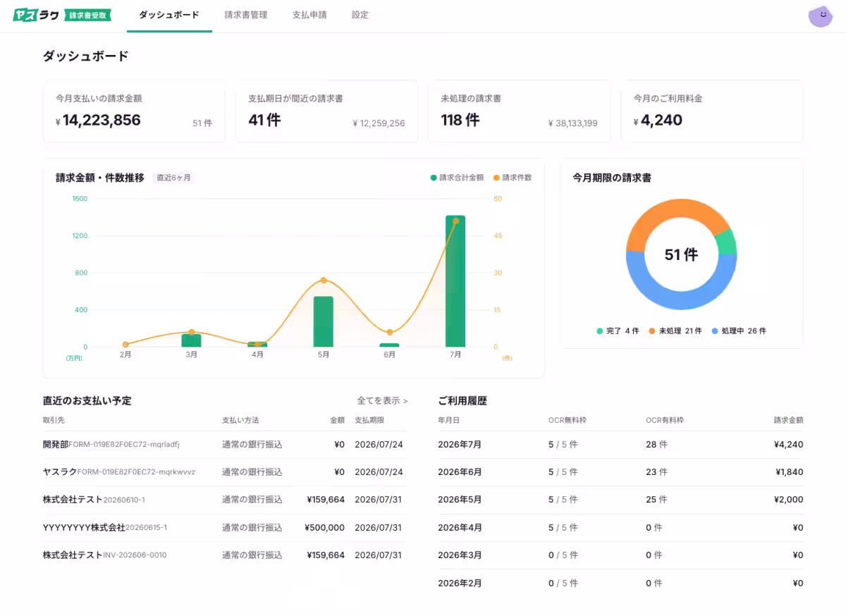Select YYYYYYYY株式会社 payment row
This screenshot has height=616, width=846.
224,527
